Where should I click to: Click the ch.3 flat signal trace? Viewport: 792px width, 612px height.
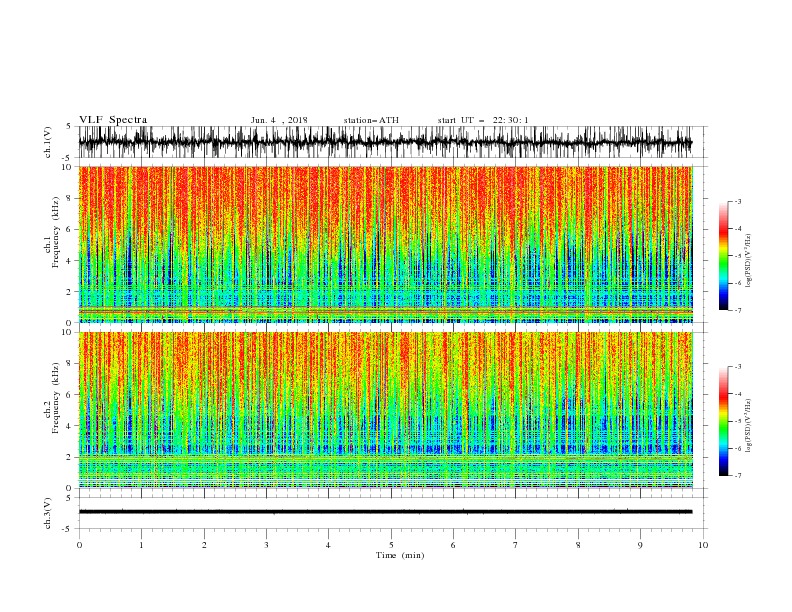(385, 512)
